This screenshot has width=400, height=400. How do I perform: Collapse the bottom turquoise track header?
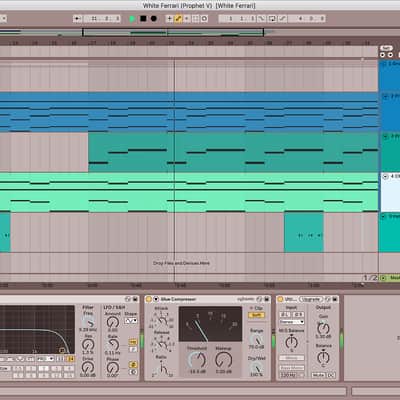click(384, 216)
